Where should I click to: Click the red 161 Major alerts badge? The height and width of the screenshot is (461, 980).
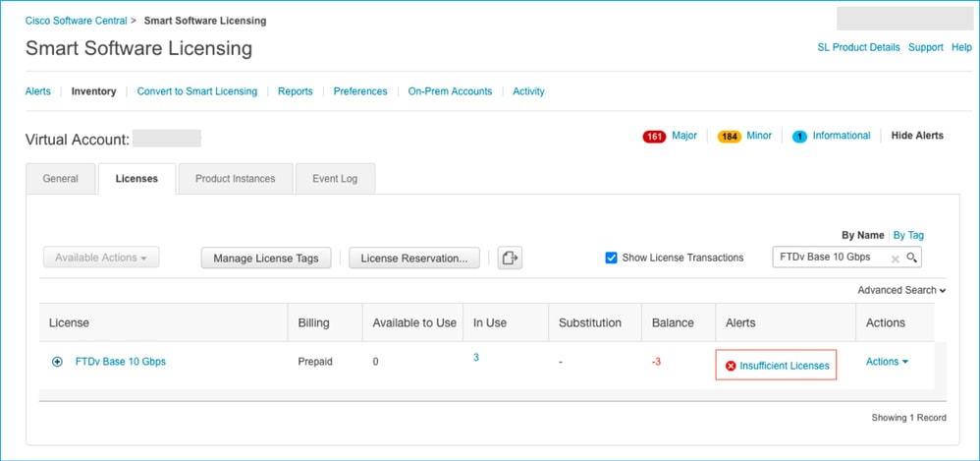(654, 137)
